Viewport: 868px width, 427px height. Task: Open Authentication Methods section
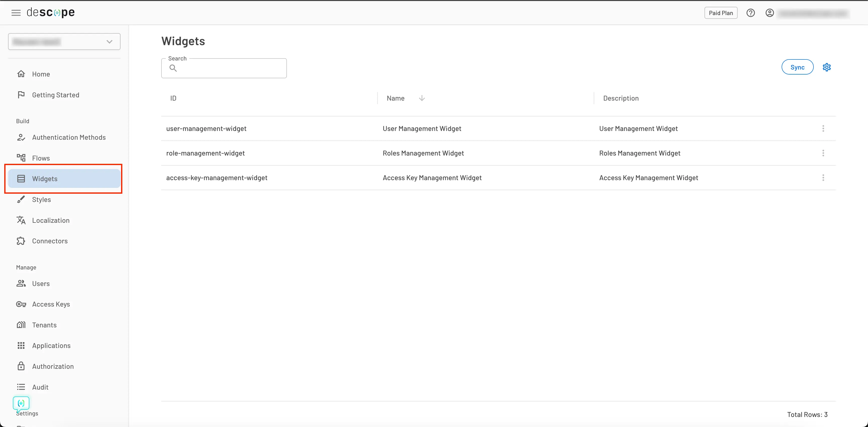click(x=69, y=137)
